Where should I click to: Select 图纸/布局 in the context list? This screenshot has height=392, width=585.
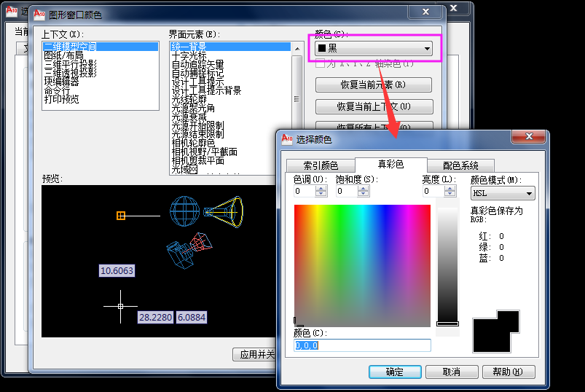[63, 55]
